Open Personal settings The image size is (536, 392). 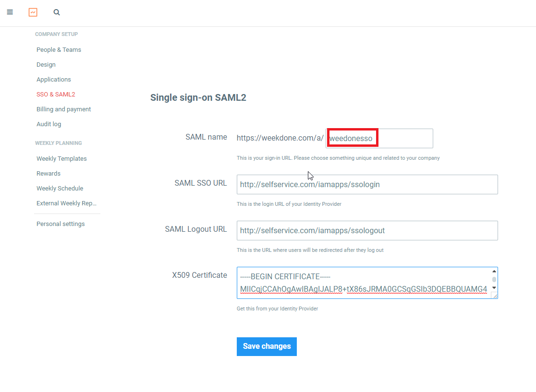click(x=61, y=224)
